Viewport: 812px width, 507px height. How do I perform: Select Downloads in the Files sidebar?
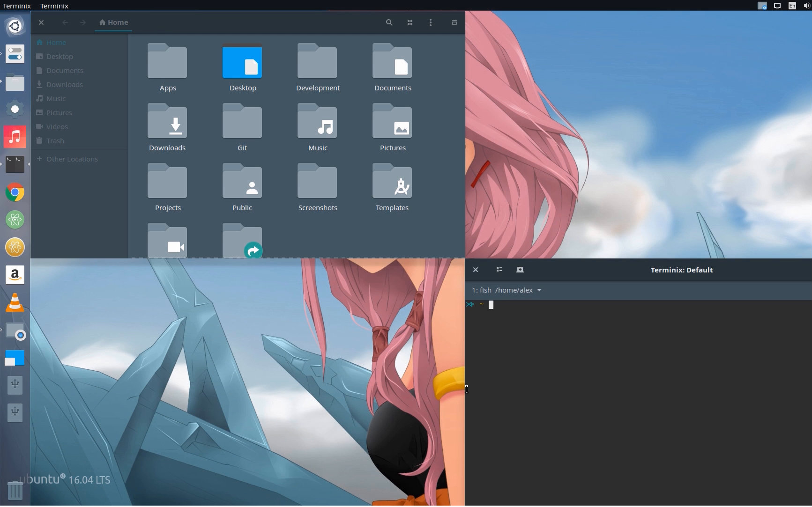(79, 84)
